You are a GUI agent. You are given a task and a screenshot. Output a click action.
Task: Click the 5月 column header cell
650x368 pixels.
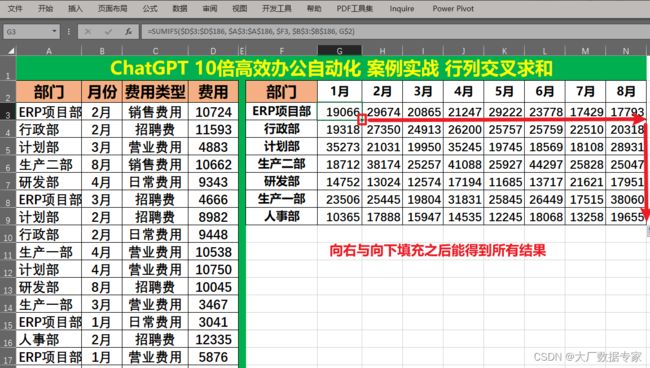tap(504, 91)
